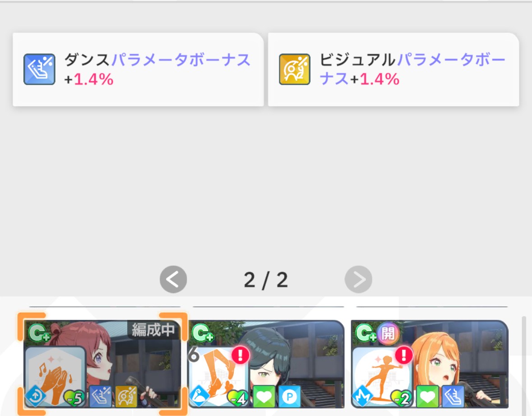Click the ダンスパラメータボーナス +1.4% panel

pyautogui.click(x=138, y=69)
